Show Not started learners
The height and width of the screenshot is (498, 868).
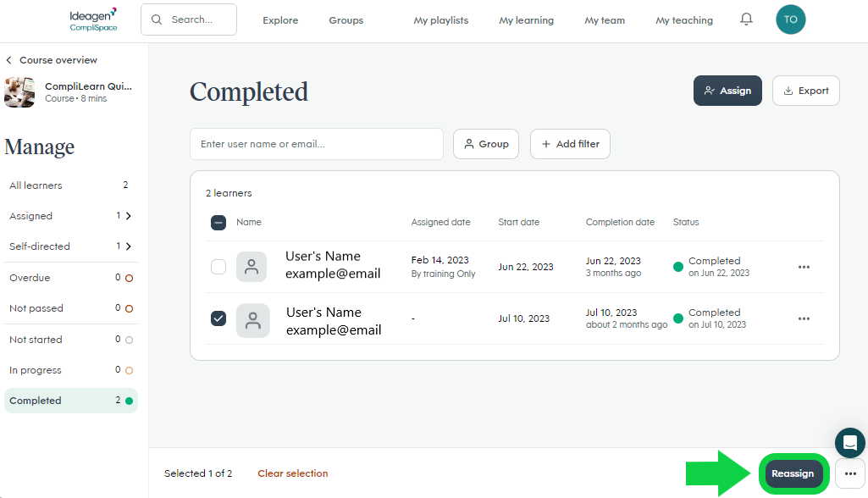pyautogui.click(x=71, y=340)
